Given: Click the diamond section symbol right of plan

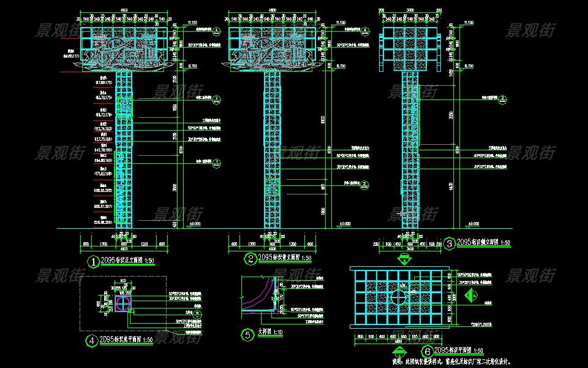Looking at the screenshot, I should tap(472, 296).
